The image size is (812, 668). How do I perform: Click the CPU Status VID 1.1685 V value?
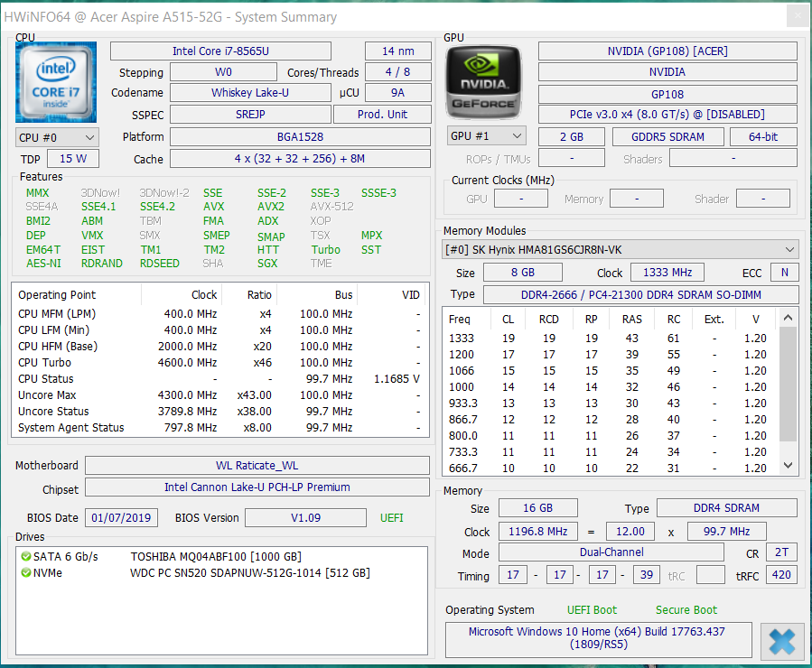click(397, 379)
